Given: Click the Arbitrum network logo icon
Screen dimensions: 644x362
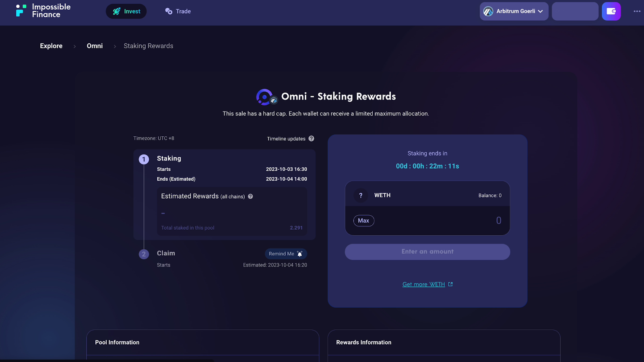Looking at the screenshot, I should pos(488,11).
